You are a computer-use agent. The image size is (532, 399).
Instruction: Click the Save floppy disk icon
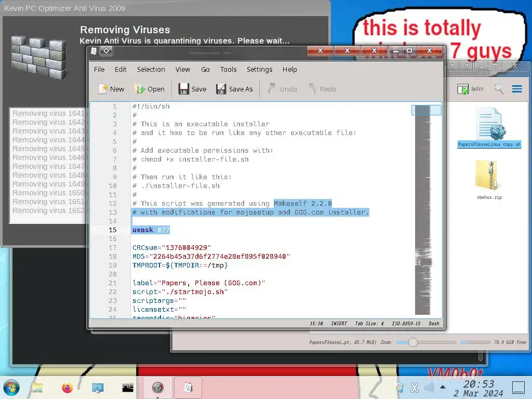[x=183, y=89]
